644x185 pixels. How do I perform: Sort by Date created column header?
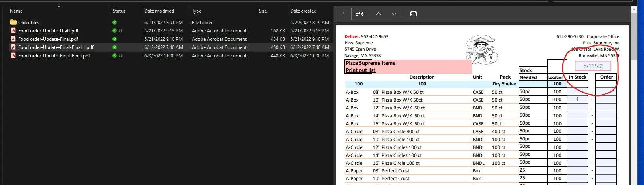click(303, 11)
